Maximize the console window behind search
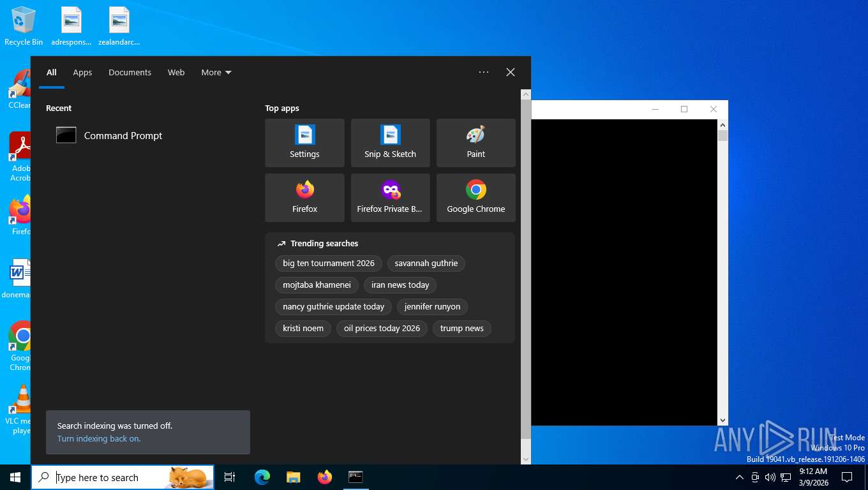Image resolution: width=868 pixels, height=490 pixels. (x=684, y=109)
